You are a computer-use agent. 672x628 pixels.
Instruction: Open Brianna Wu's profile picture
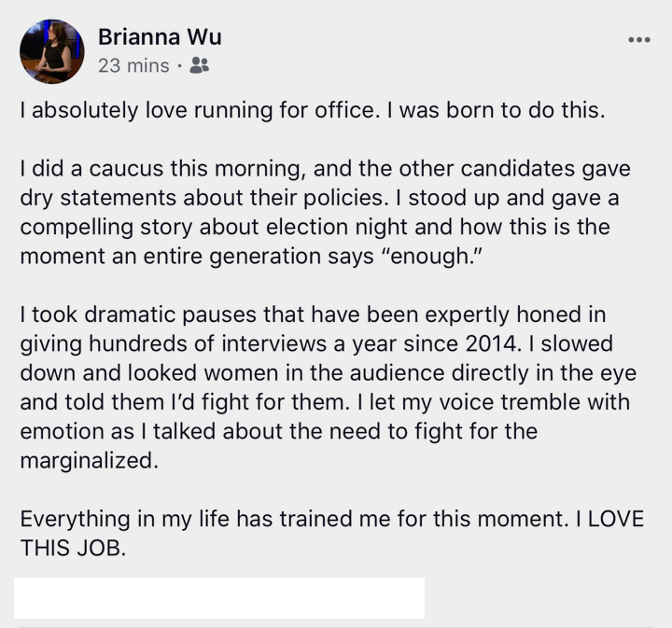52,51
